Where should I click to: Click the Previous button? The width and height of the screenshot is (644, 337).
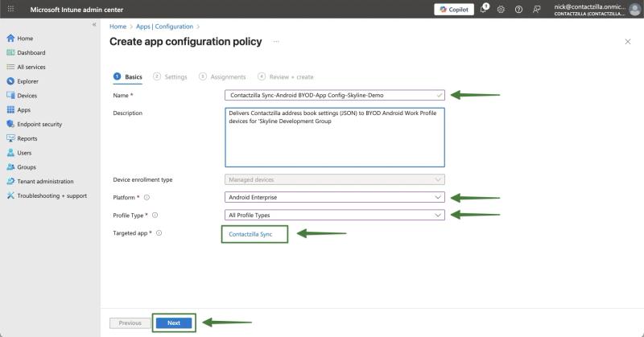click(130, 323)
